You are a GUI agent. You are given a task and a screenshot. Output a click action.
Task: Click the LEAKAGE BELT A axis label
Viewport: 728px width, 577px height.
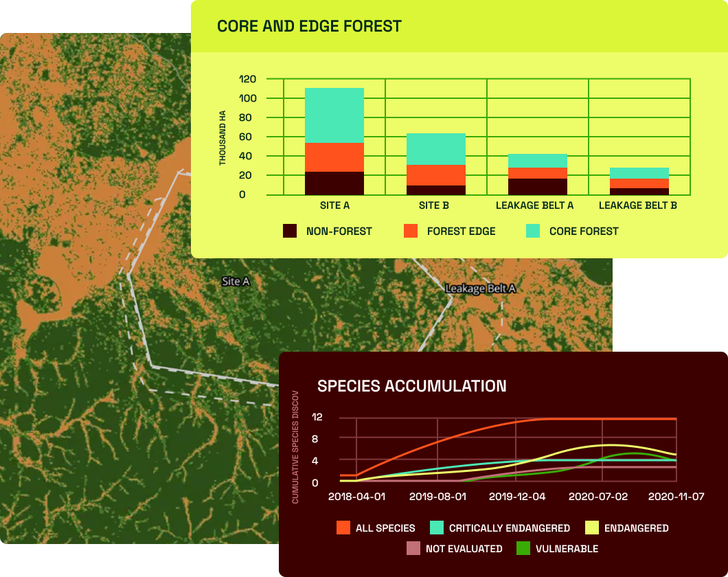click(x=534, y=205)
